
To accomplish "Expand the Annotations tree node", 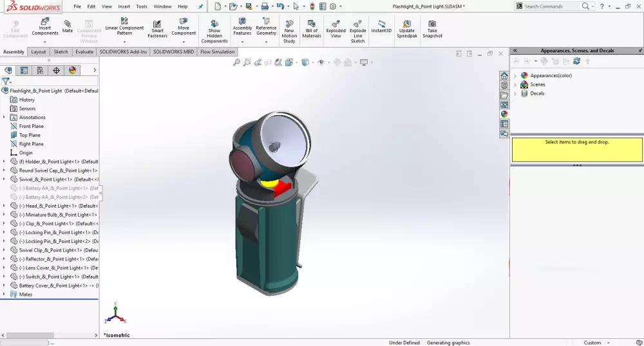I will click(x=4, y=117).
